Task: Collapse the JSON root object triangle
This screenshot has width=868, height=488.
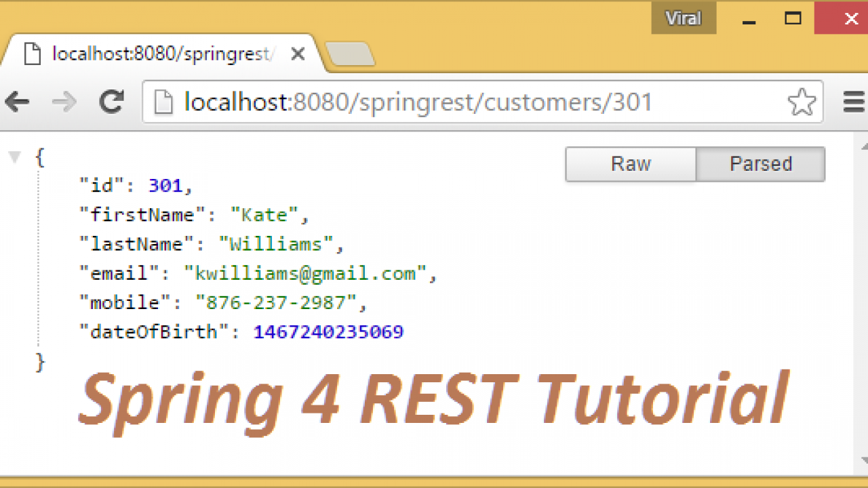Action: [14, 158]
